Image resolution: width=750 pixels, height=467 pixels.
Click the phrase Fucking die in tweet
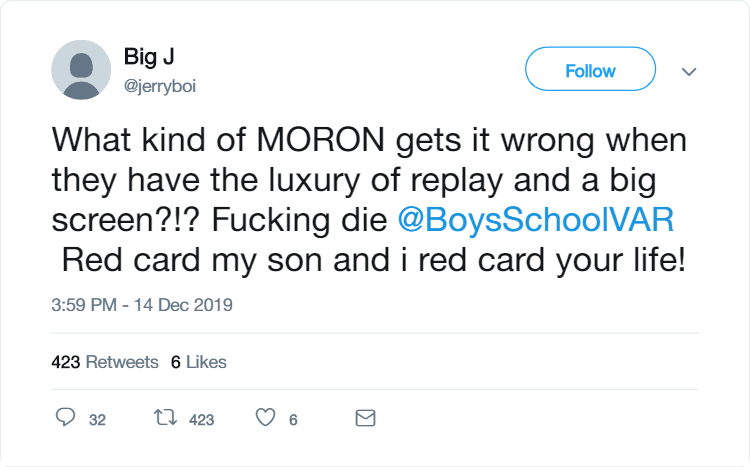tap(299, 220)
